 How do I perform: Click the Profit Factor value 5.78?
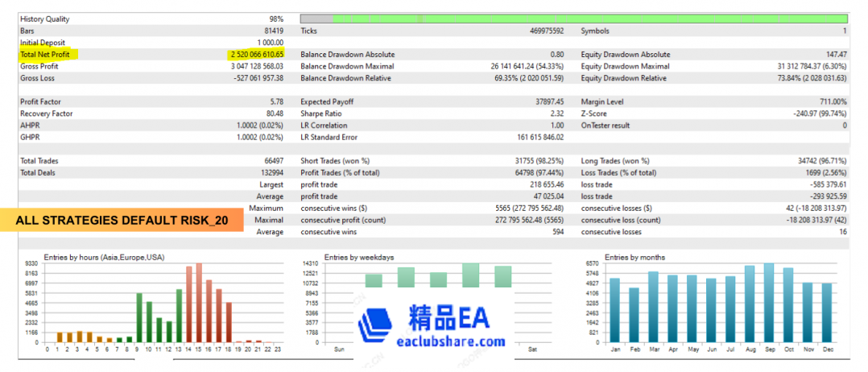tap(277, 101)
